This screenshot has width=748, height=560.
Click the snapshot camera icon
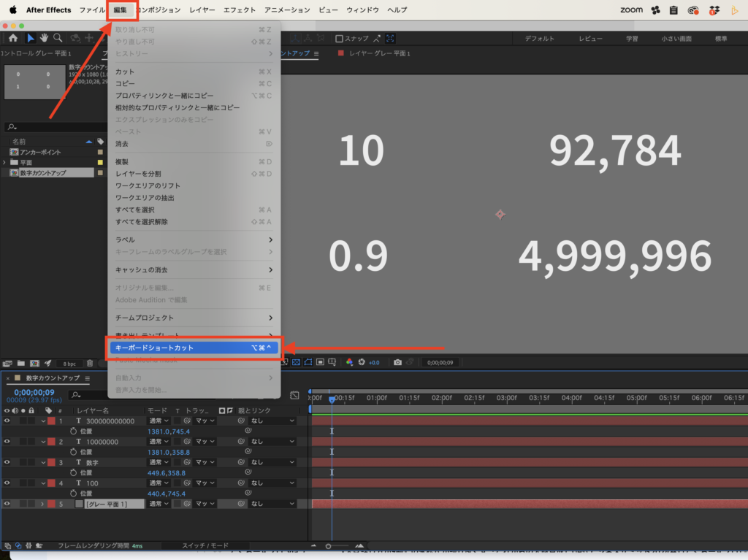pyautogui.click(x=397, y=362)
